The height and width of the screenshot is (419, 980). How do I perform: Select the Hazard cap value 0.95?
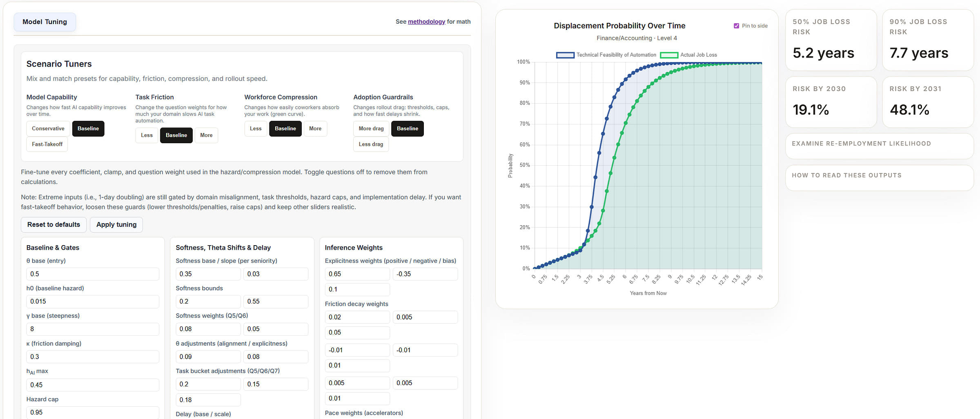pyautogui.click(x=92, y=412)
